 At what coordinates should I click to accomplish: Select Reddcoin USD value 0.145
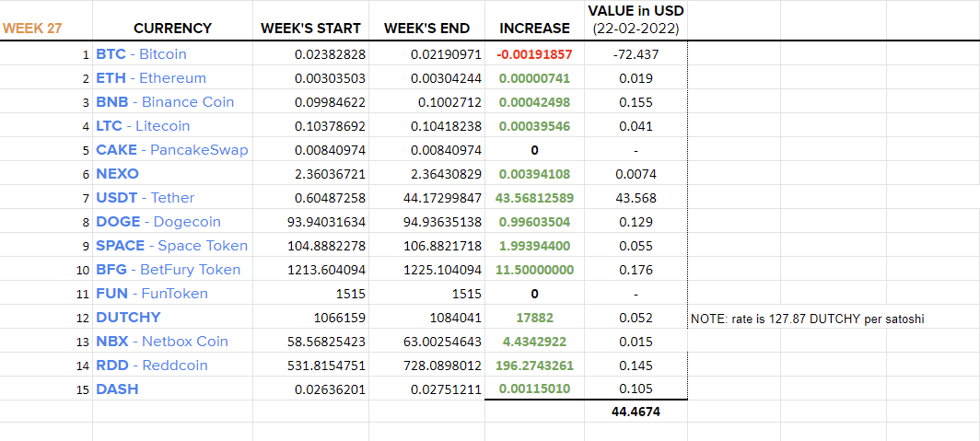tap(636, 366)
